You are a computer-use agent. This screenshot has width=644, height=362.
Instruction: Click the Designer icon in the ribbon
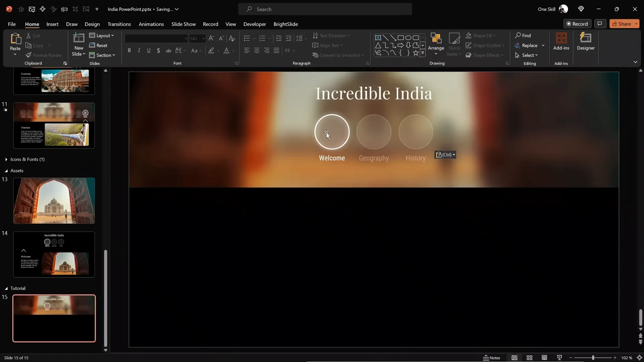[586, 38]
